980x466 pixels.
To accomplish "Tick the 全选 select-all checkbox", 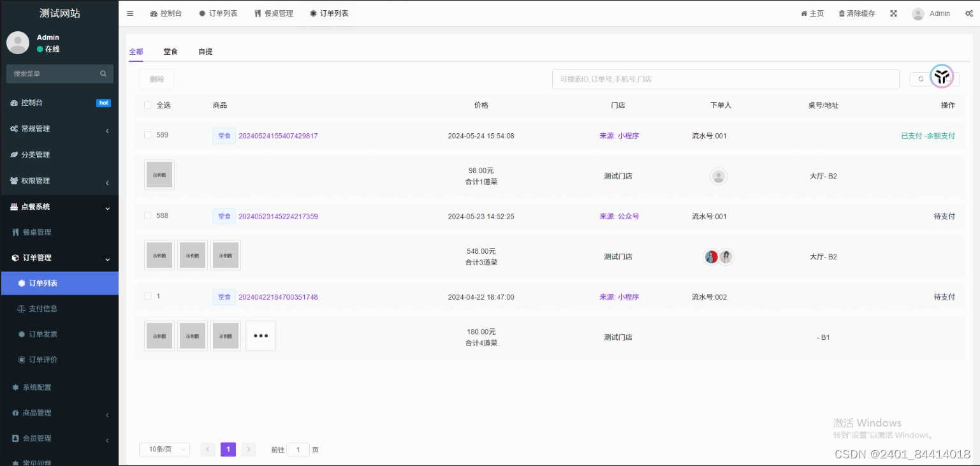I will (x=148, y=105).
